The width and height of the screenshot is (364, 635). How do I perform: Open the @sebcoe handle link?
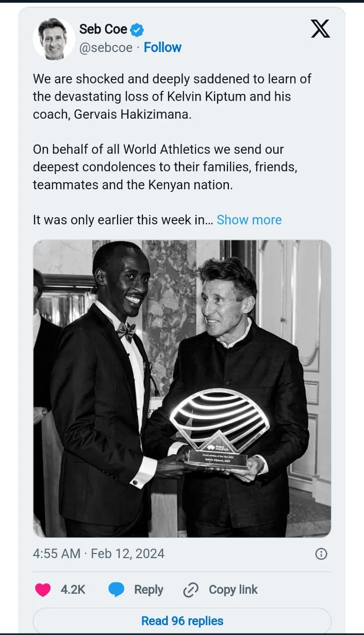pyautogui.click(x=106, y=47)
